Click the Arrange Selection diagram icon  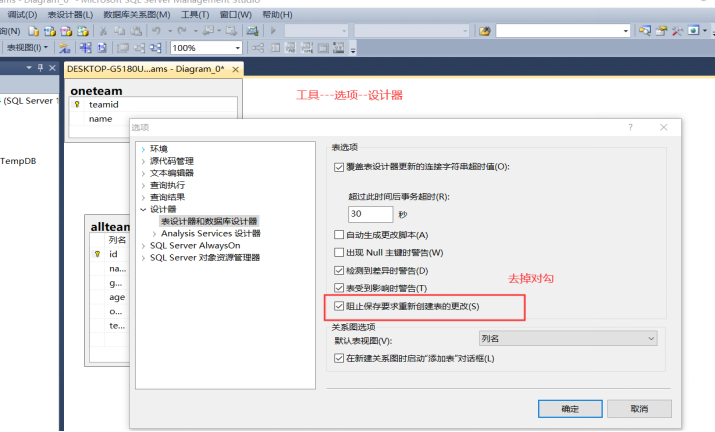140,48
